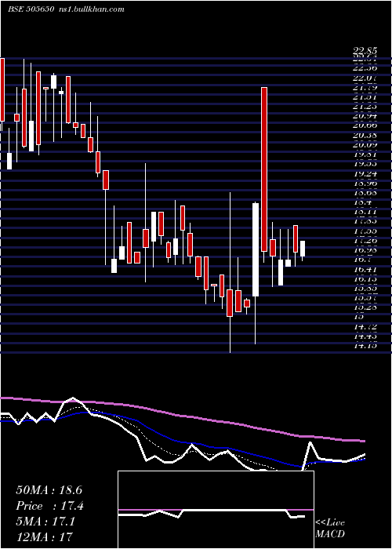Viewport: 392px width, 549px height.
Task: Select the Price : 17.4 readout
Action: (49, 506)
